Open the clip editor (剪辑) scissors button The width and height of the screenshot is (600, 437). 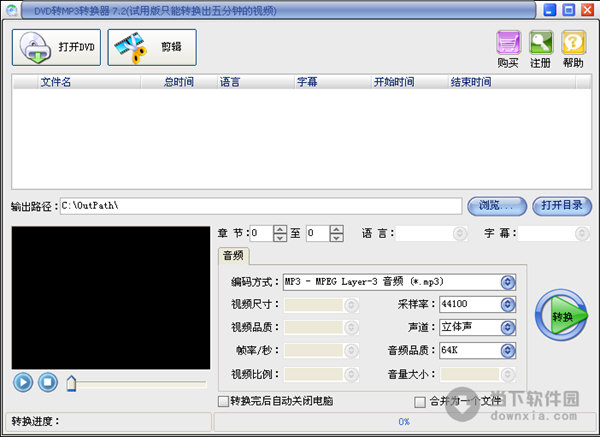152,47
